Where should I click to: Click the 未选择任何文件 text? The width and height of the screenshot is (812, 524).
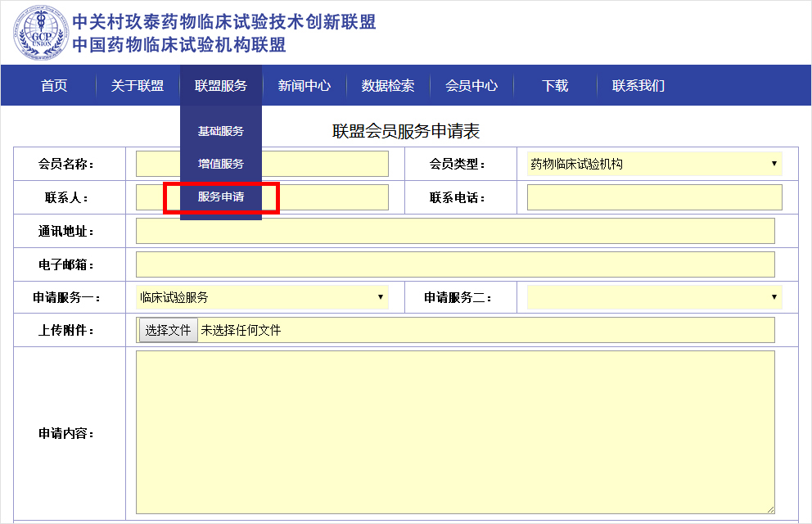(241, 330)
